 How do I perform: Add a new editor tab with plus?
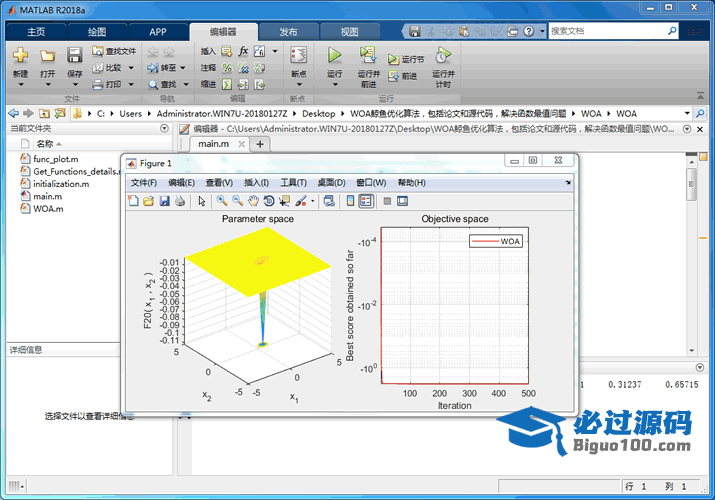(260, 144)
